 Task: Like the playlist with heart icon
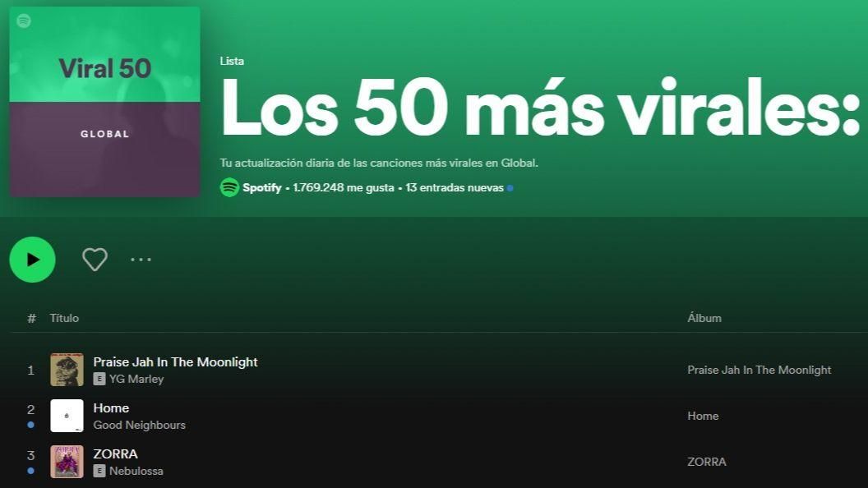pos(95,260)
